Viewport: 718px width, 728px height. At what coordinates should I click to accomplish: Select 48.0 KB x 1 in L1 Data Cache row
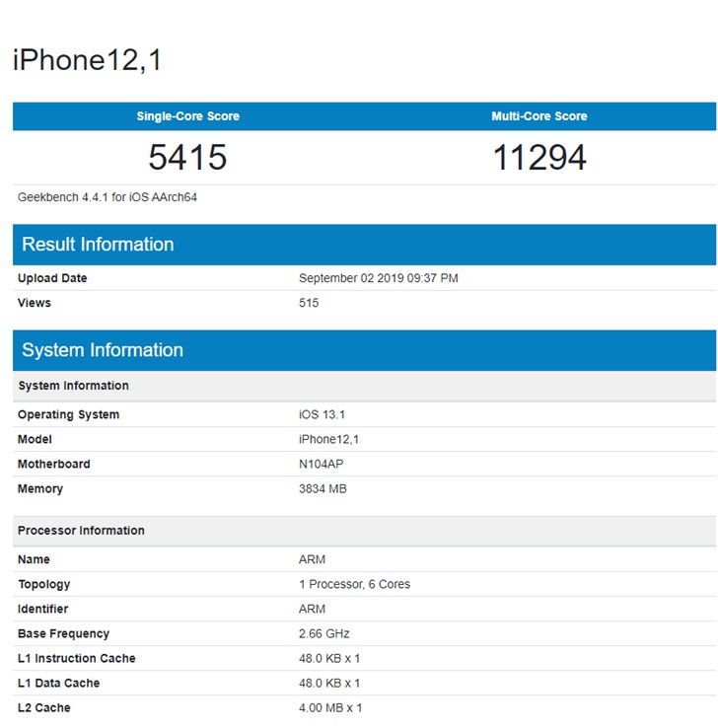pos(329,683)
